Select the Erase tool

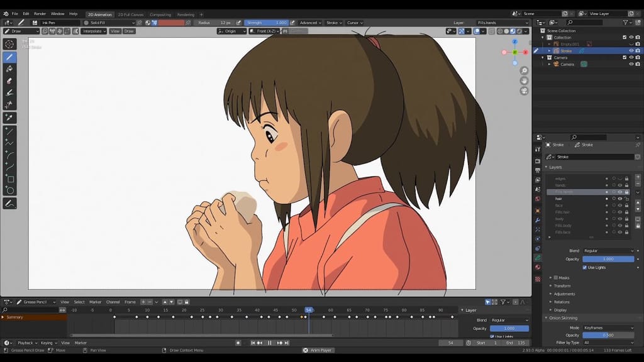point(9,82)
